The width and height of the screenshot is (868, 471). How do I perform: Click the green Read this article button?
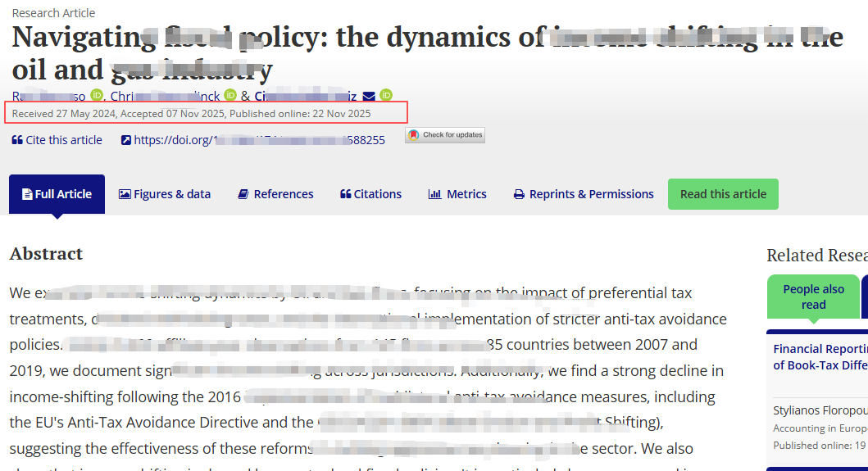click(723, 194)
